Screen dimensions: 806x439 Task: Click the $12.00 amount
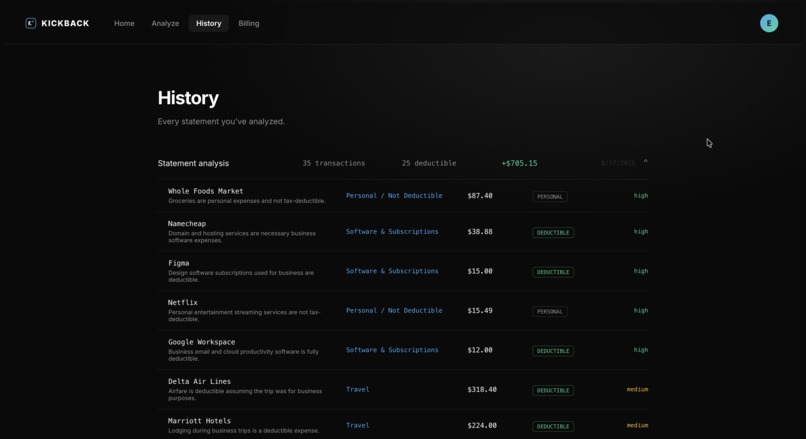[x=480, y=350]
